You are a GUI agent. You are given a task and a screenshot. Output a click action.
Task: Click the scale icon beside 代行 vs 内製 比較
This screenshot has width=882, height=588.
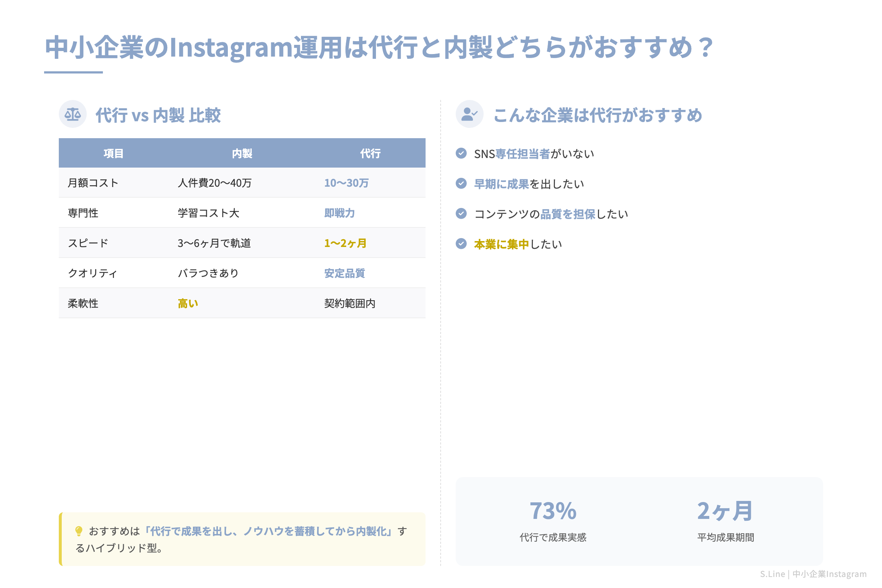(x=73, y=115)
